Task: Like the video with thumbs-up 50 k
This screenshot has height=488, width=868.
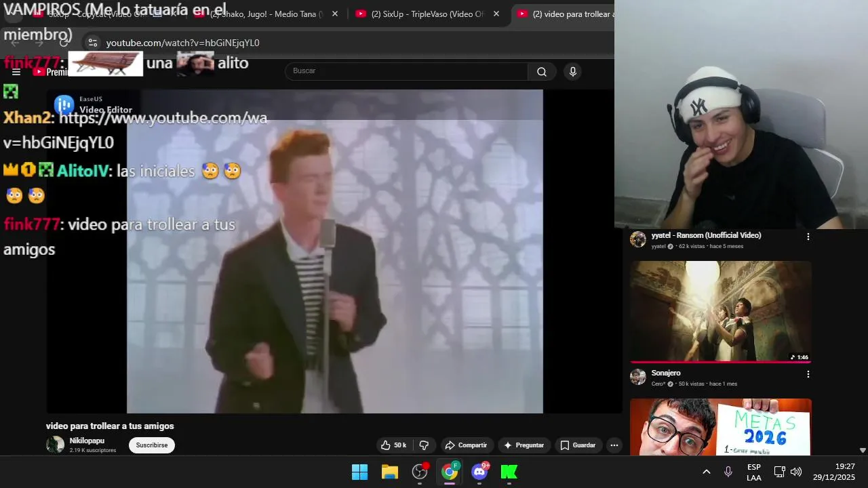Action: tap(393, 445)
